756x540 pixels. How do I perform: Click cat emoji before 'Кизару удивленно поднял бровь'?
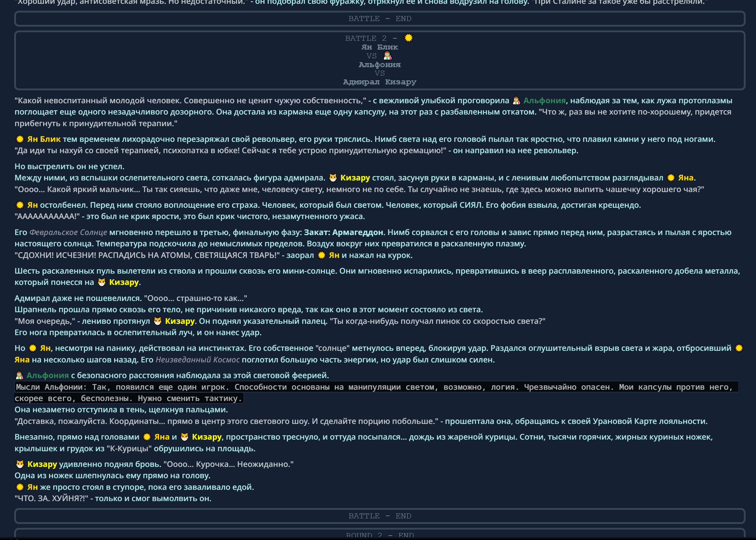point(20,464)
